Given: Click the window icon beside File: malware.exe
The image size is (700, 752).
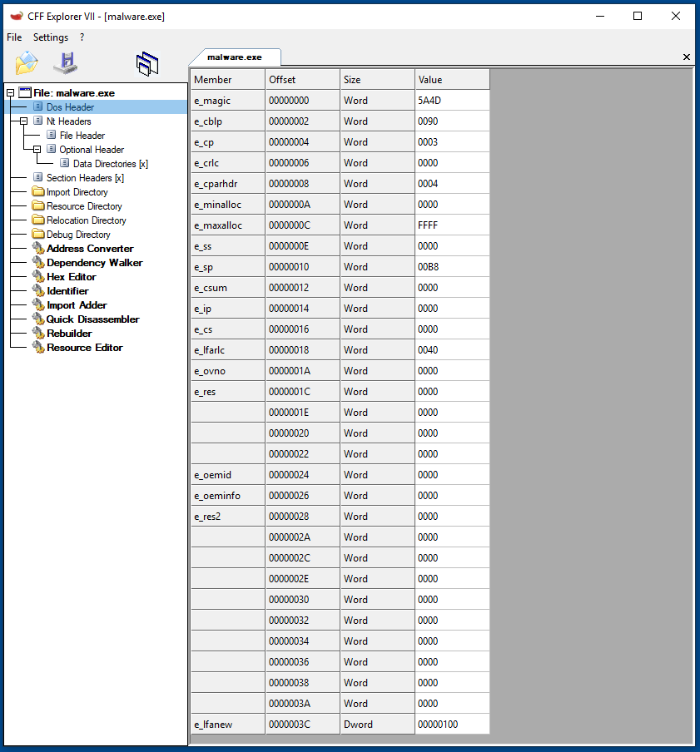Looking at the screenshot, I should point(25,92).
